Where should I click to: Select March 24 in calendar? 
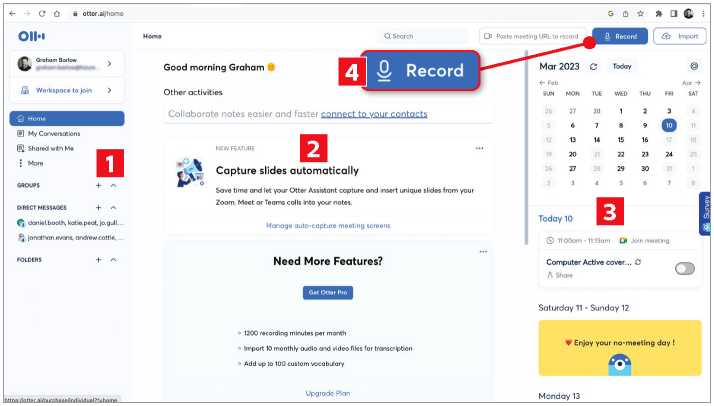pos(669,154)
